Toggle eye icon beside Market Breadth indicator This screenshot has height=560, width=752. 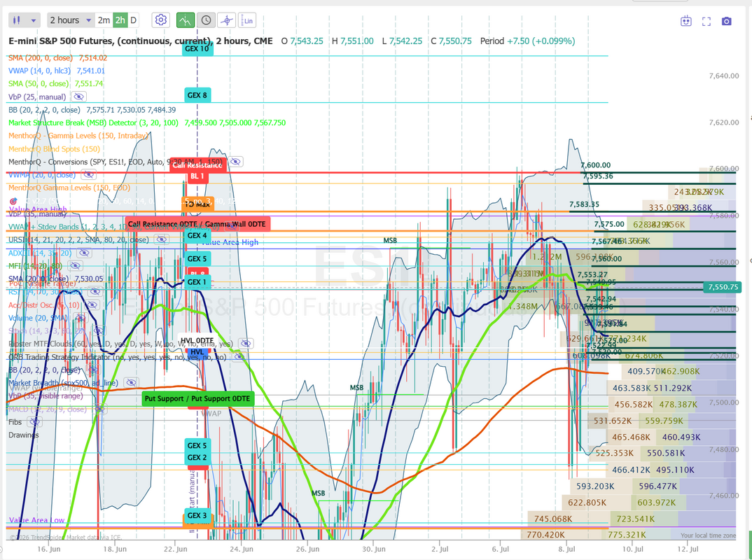(x=131, y=383)
